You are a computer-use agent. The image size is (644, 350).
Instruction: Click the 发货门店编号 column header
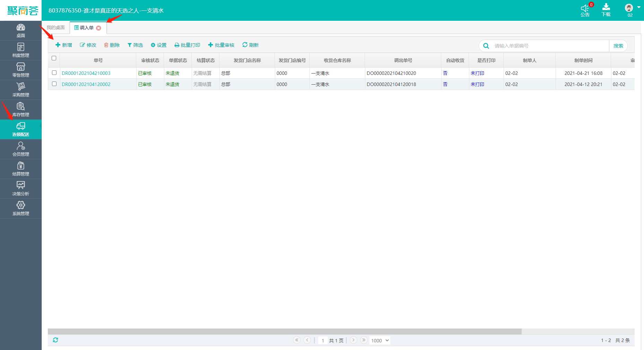tap(292, 60)
